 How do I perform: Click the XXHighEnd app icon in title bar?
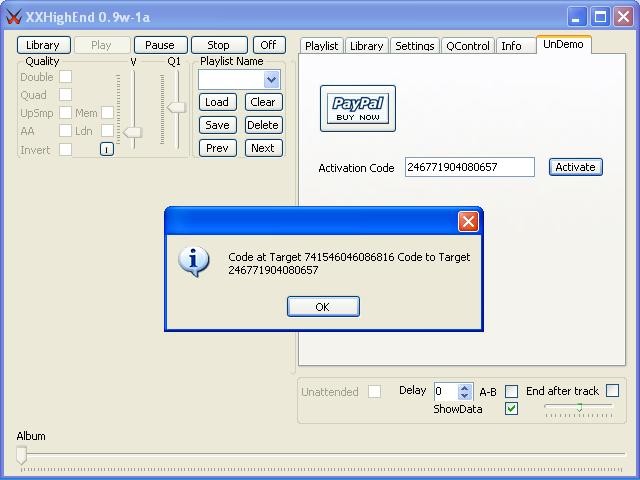click(13, 17)
